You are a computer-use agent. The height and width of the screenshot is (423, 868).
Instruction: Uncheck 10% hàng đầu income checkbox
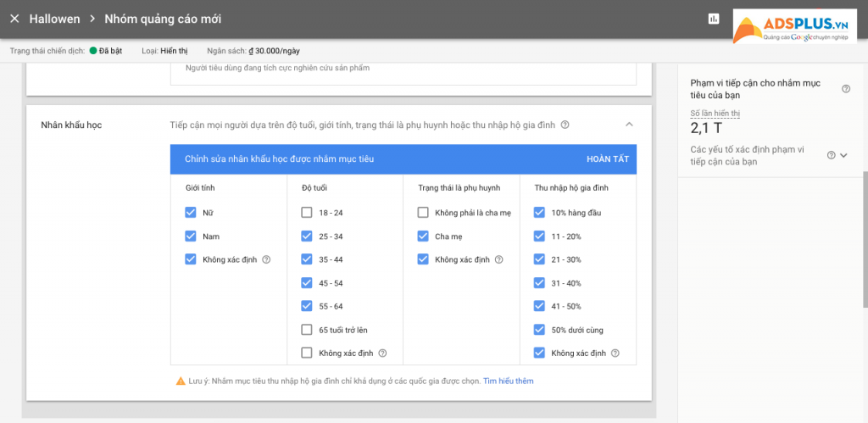(539, 213)
